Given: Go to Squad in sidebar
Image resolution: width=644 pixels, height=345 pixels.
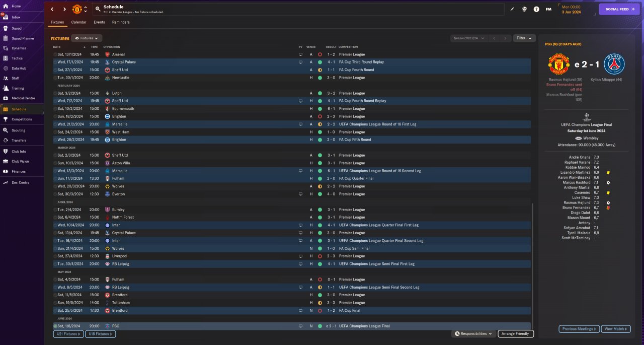Looking at the screenshot, I should [x=17, y=28].
